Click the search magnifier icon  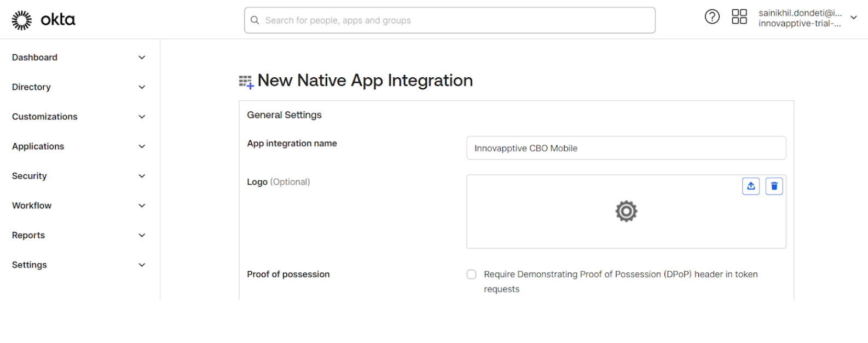pos(255,20)
